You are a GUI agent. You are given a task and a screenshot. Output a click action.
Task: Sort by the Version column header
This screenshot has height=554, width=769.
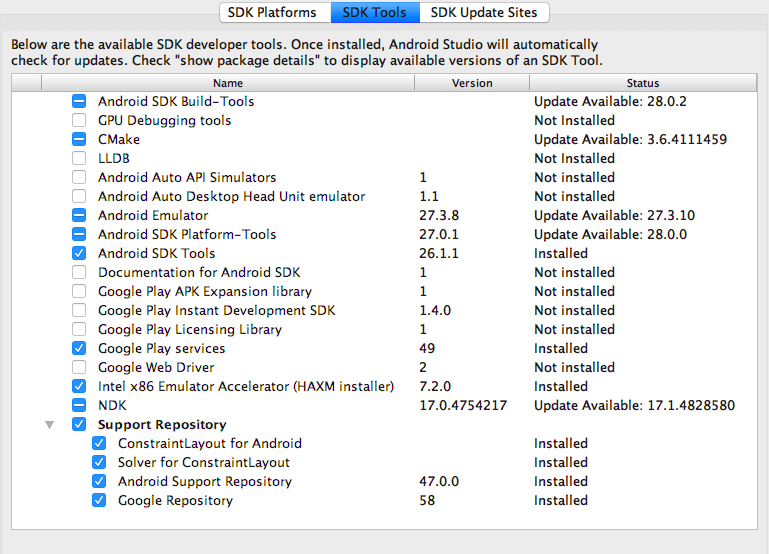472,83
